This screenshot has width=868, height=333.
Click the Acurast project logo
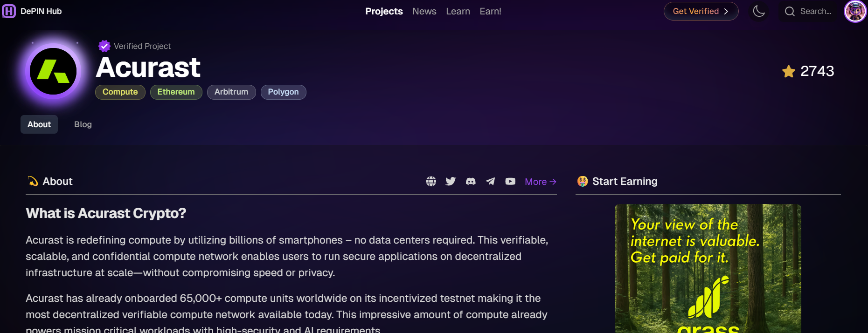click(53, 71)
